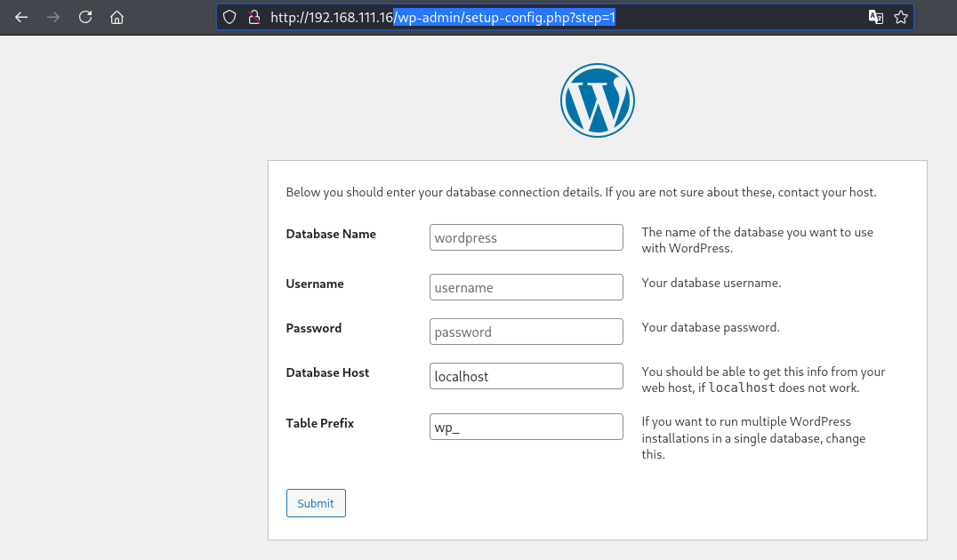Bookmark this page with the star icon
This screenshot has width=957, height=560.
(901, 17)
